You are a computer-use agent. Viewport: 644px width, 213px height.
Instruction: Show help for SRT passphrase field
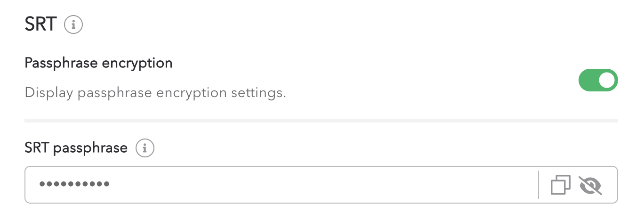tap(145, 148)
